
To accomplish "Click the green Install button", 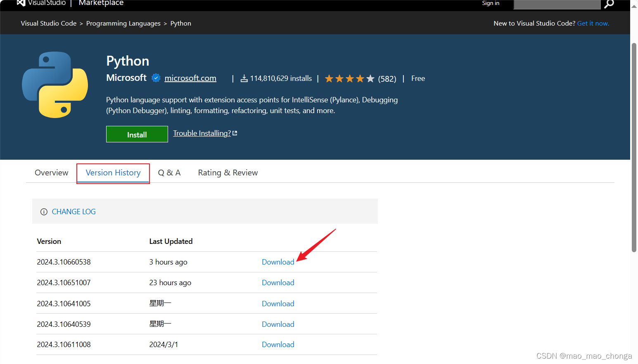I will pos(137,134).
